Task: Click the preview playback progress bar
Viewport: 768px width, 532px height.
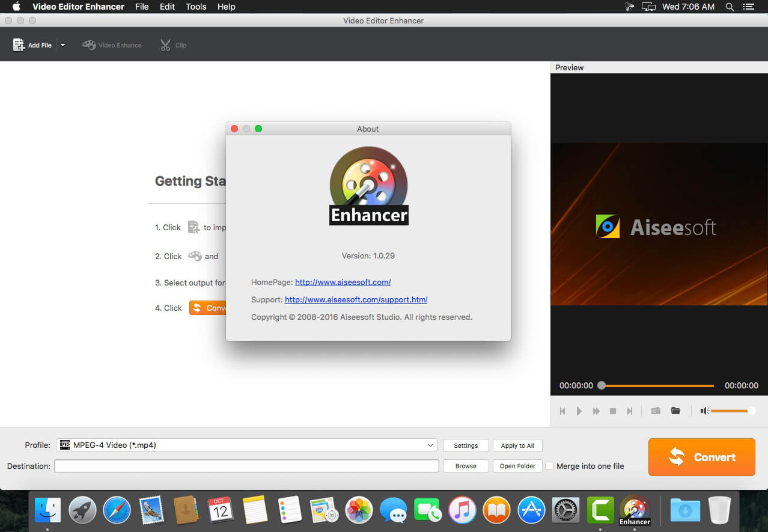Action: click(657, 385)
